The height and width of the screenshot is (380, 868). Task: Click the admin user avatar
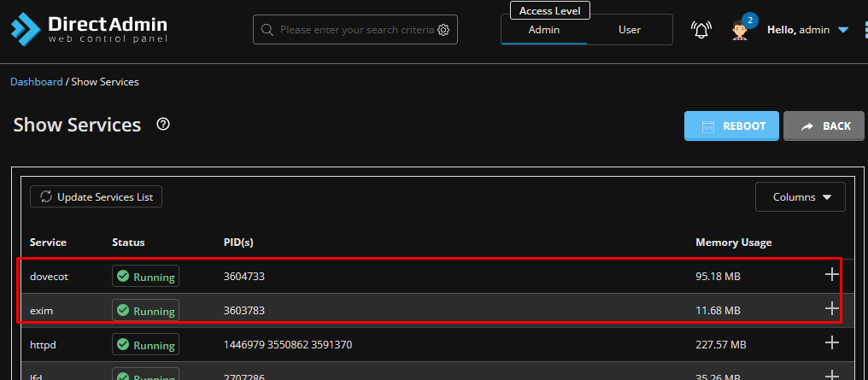click(742, 30)
